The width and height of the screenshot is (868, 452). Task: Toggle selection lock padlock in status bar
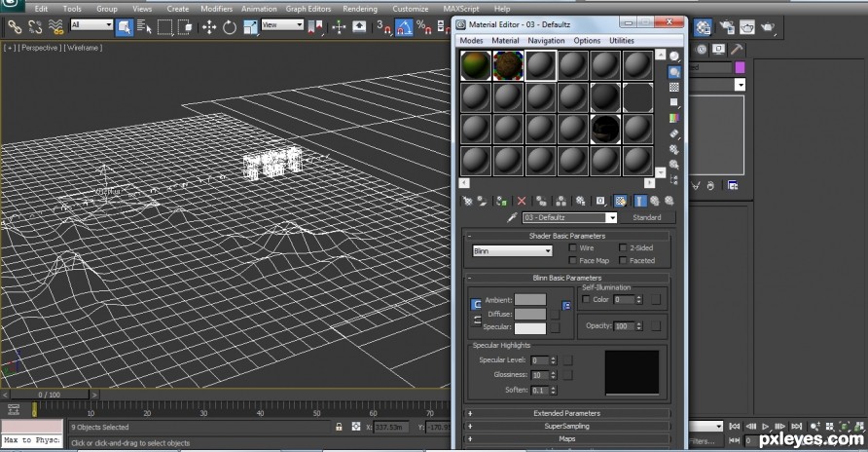(339, 427)
